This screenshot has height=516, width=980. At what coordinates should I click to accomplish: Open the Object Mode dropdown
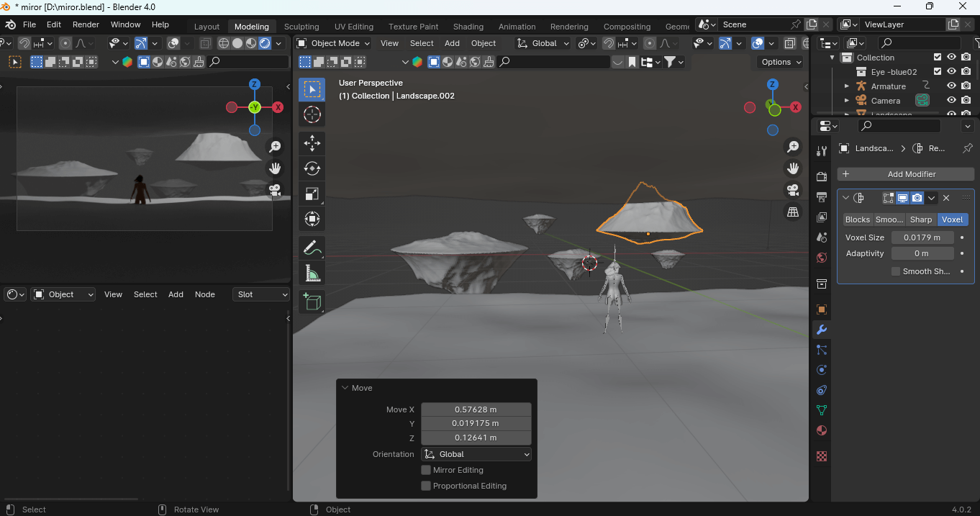(333, 43)
